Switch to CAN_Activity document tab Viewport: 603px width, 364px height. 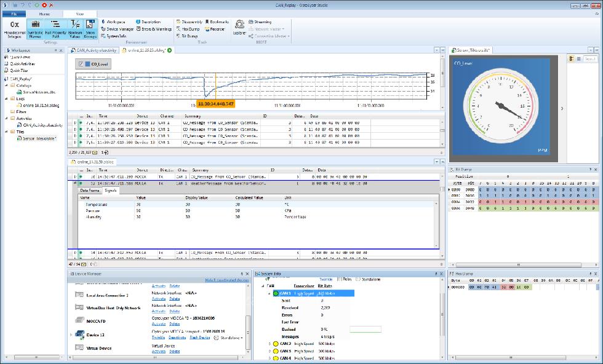pos(94,50)
